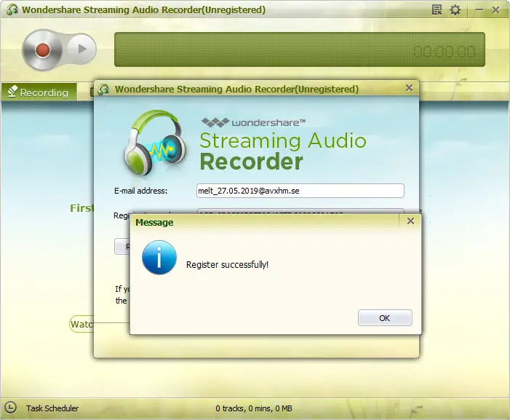The width and height of the screenshot is (510, 420).
Task: Click the Play button beside Record
Action: click(x=82, y=49)
